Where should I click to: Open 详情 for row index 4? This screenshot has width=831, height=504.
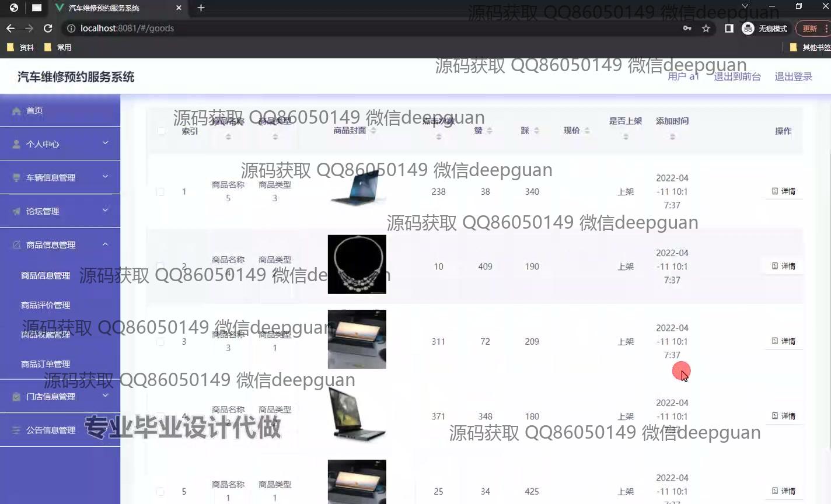pos(784,416)
